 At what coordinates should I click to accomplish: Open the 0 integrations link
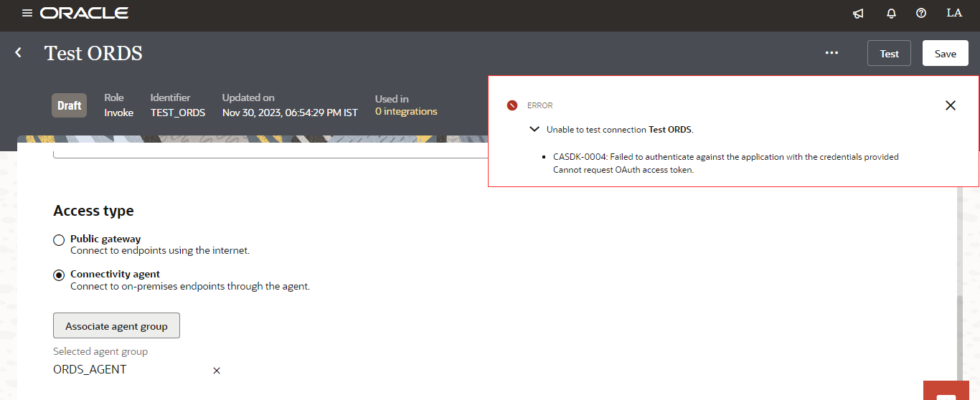point(406,112)
